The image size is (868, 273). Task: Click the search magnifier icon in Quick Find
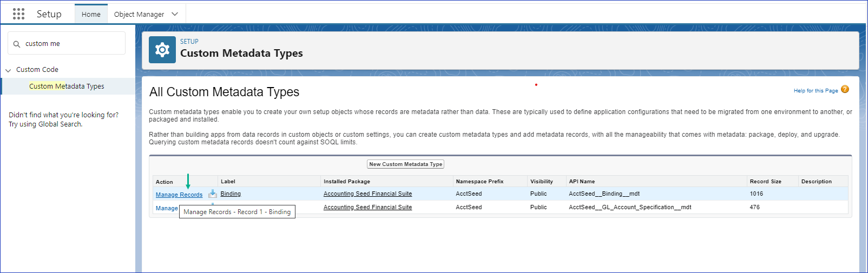(17, 44)
